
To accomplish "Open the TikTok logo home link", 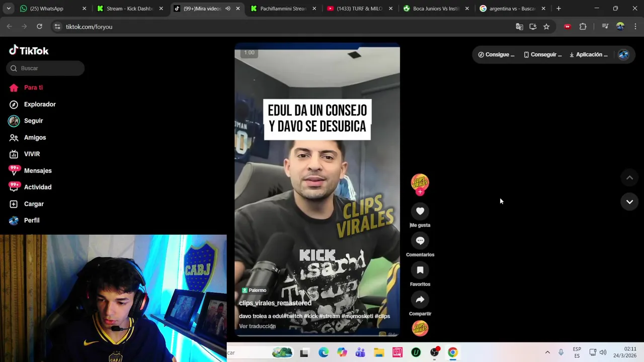I will (29, 50).
